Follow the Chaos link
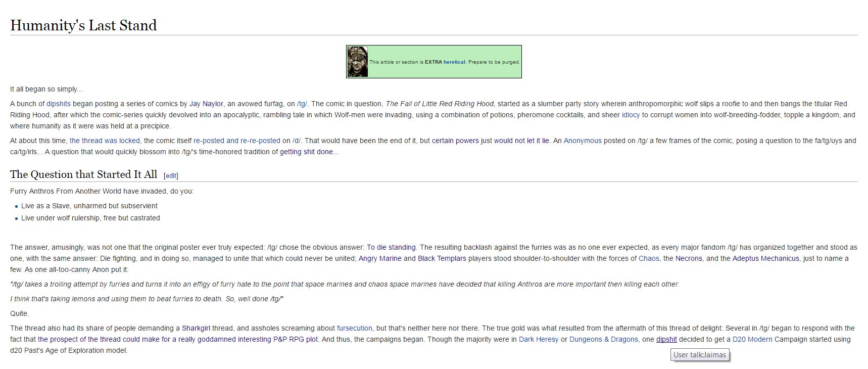The width and height of the screenshot is (868, 369). [649, 258]
